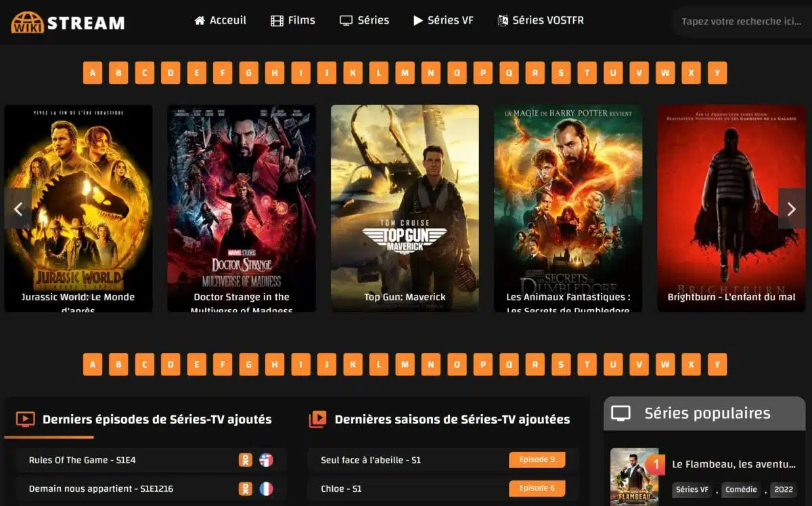Click letter H in the alphabet bar above the carousel
Screen dimensions: 812x506
[x=275, y=72]
